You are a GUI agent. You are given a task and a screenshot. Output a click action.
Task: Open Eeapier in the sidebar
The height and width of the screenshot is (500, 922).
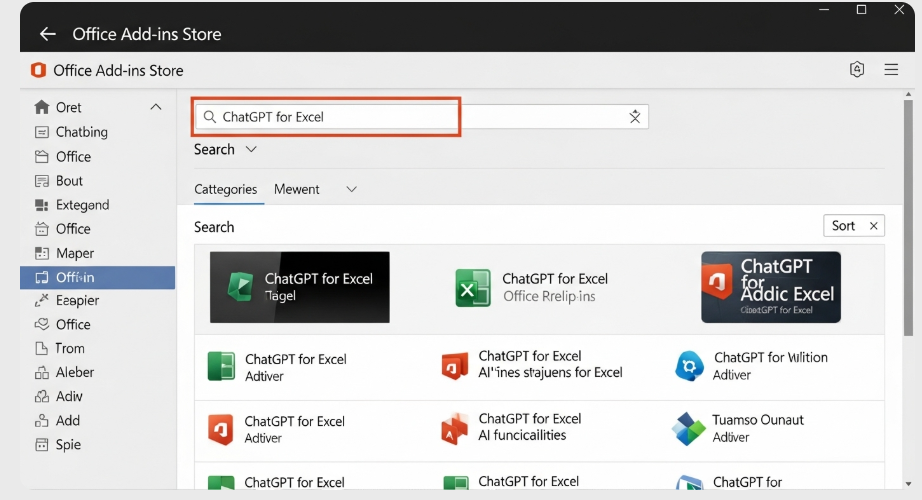click(x=66, y=301)
